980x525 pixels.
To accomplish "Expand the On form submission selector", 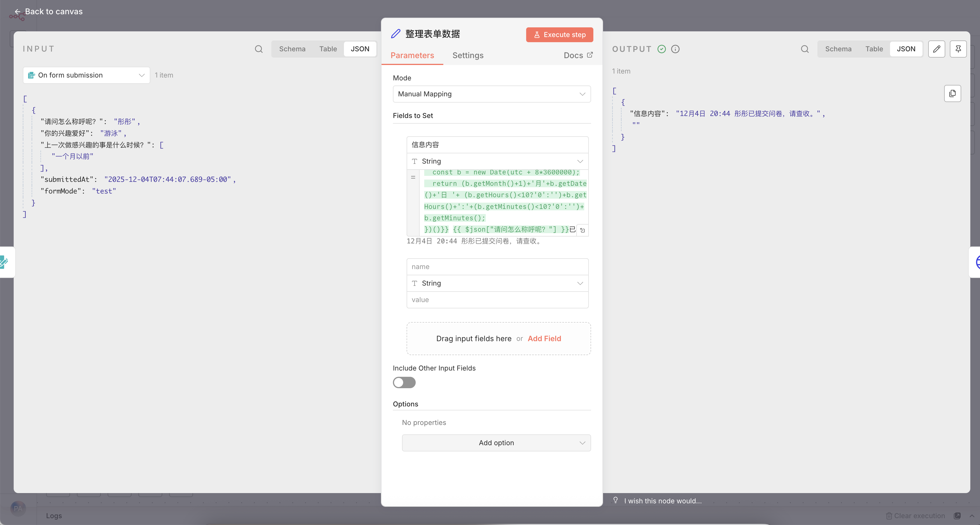I will coord(86,75).
